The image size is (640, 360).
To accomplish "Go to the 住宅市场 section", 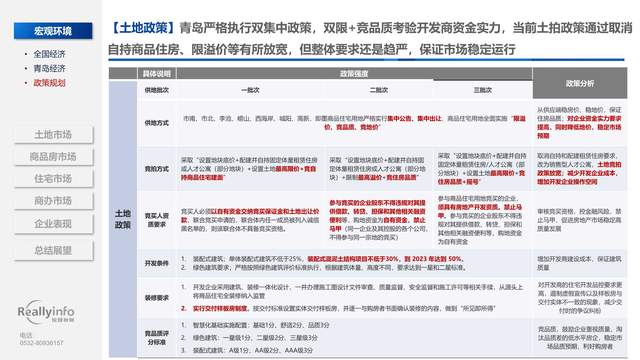I will coord(53,179).
